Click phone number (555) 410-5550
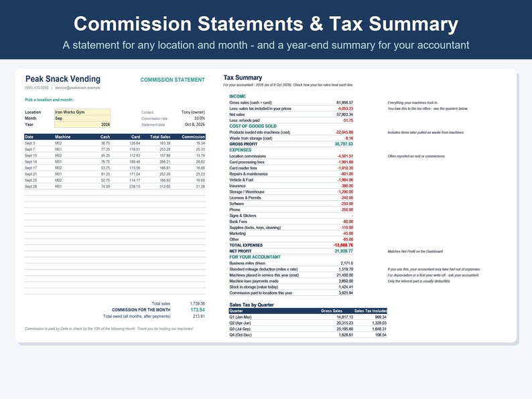Viewport: 532px width, 399px height. [37, 88]
